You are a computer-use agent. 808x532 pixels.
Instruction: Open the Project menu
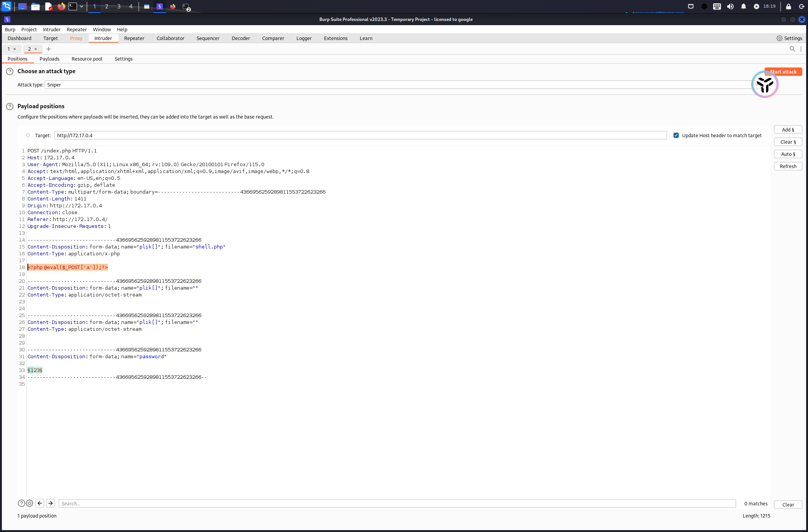point(29,29)
